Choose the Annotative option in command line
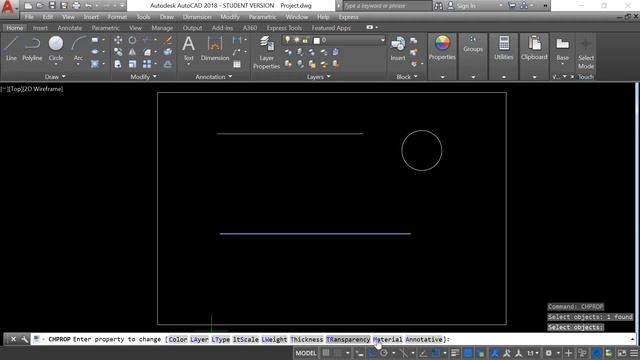Image resolution: width=640 pixels, height=360 pixels. 424,339
